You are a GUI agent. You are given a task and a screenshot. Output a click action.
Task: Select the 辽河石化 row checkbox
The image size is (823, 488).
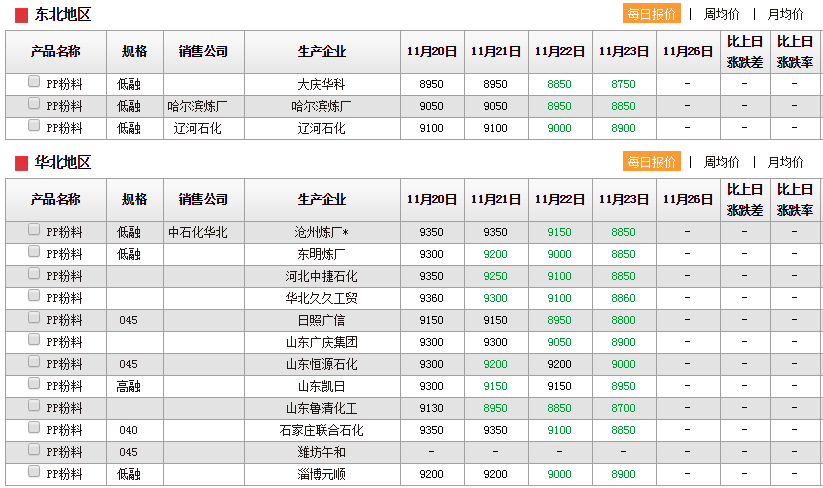point(34,126)
